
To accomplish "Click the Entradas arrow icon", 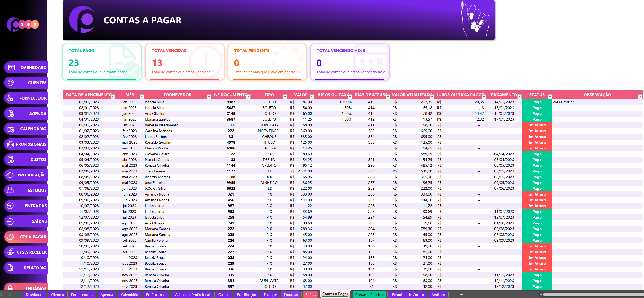I will pyautogui.click(x=10, y=206).
